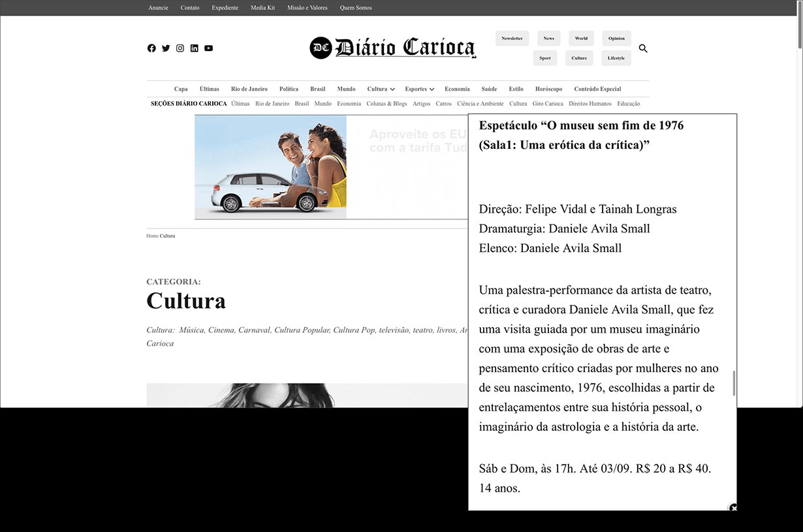Image resolution: width=803 pixels, height=532 pixels.
Task: Open the YouTube social icon
Action: pyautogui.click(x=209, y=48)
